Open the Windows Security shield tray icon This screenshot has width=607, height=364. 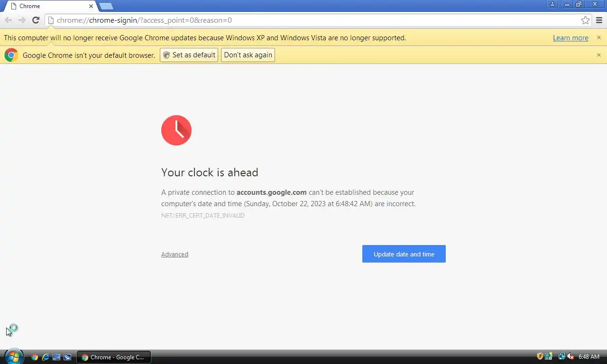(x=540, y=356)
